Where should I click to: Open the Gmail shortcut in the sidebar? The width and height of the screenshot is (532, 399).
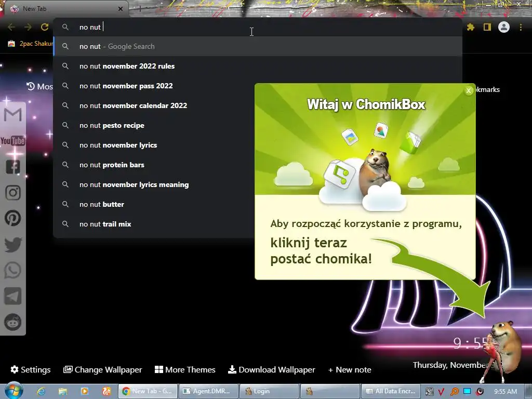click(x=13, y=114)
